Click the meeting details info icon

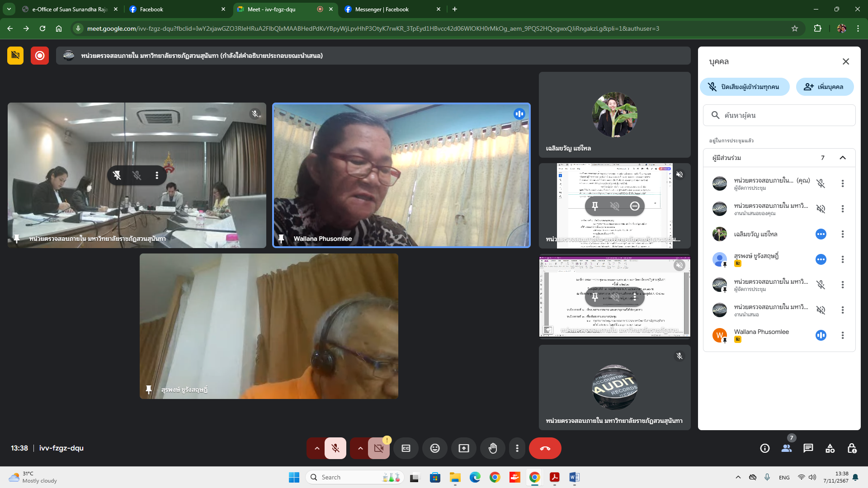[765, 448]
